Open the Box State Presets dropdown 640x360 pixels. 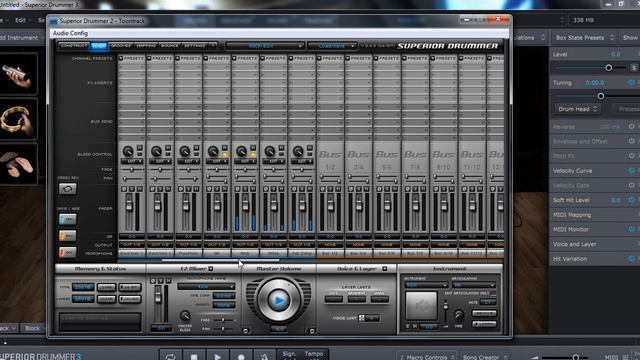tap(584, 38)
